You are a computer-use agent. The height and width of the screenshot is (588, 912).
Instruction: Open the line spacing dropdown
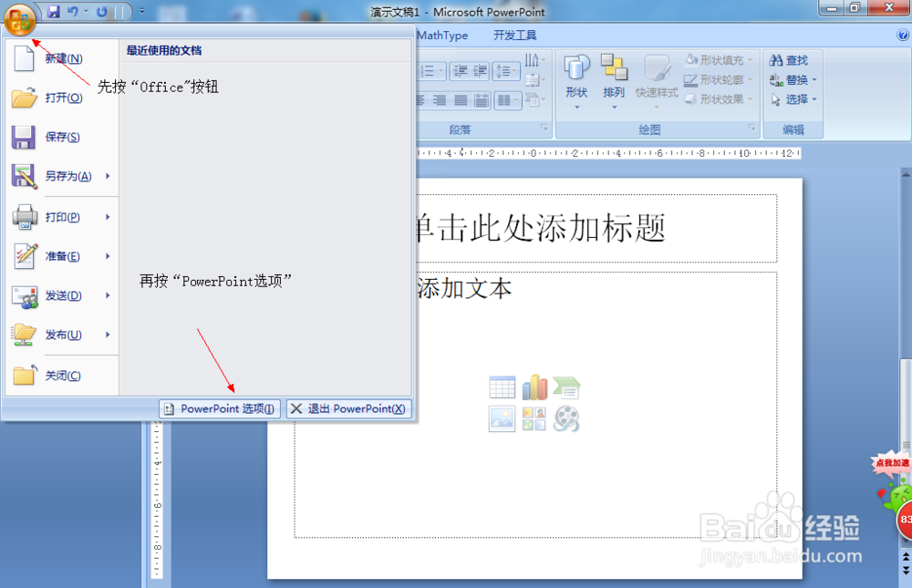[x=505, y=71]
